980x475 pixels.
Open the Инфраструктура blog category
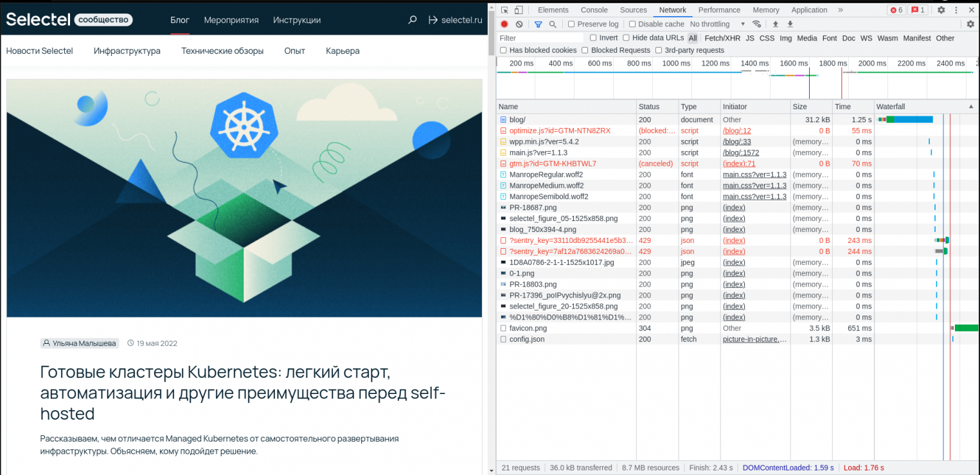coord(127,51)
